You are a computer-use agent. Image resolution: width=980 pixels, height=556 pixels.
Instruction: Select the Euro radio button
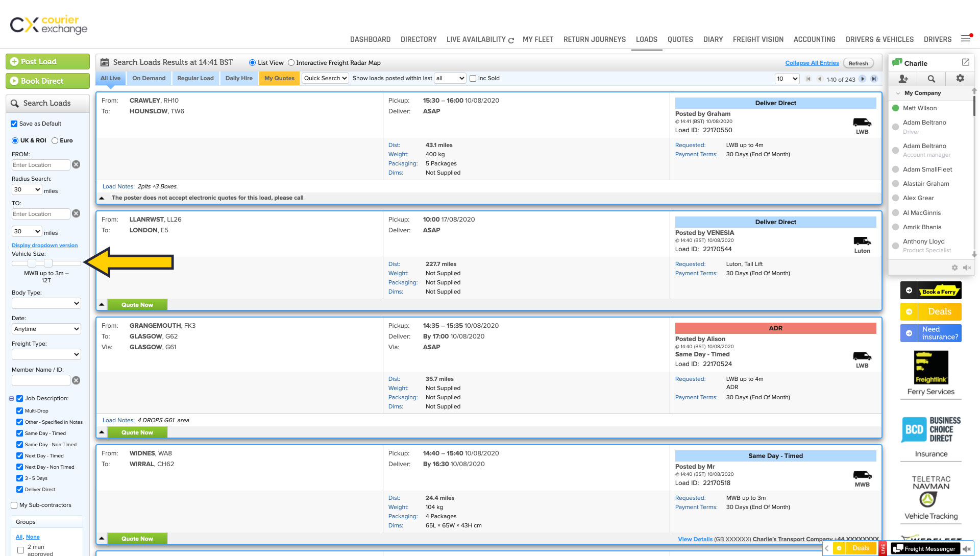[x=55, y=140]
